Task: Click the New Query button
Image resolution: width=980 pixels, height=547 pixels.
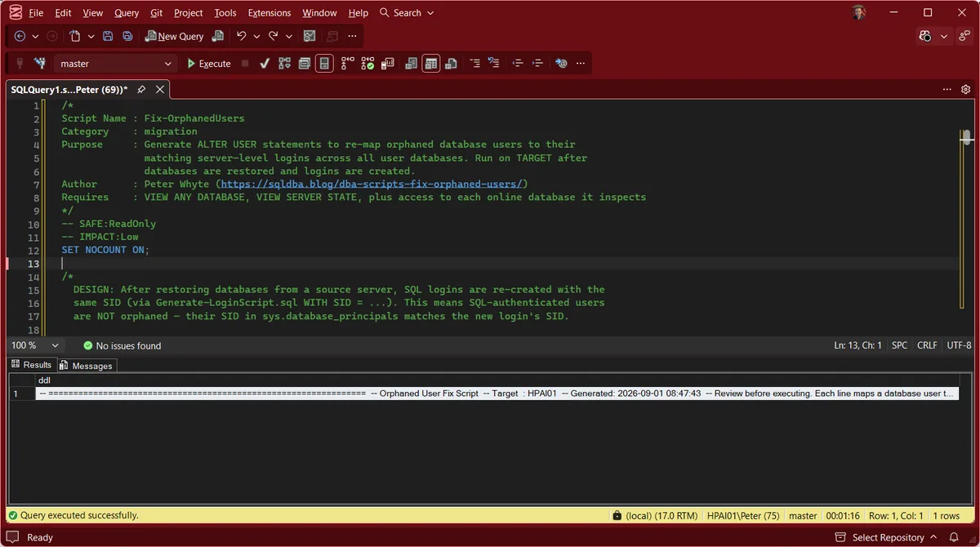Action: pyautogui.click(x=174, y=36)
